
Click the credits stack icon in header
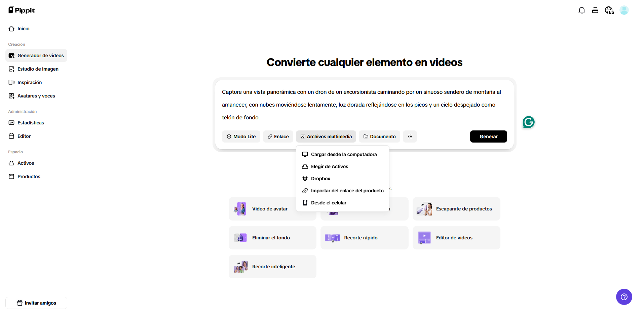[x=595, y=10]
